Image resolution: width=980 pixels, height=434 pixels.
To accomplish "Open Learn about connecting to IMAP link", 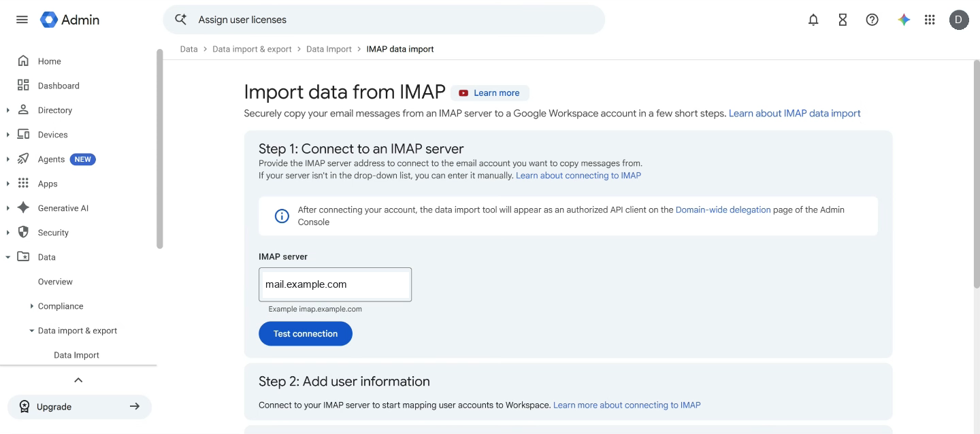I will click(578, 176).
